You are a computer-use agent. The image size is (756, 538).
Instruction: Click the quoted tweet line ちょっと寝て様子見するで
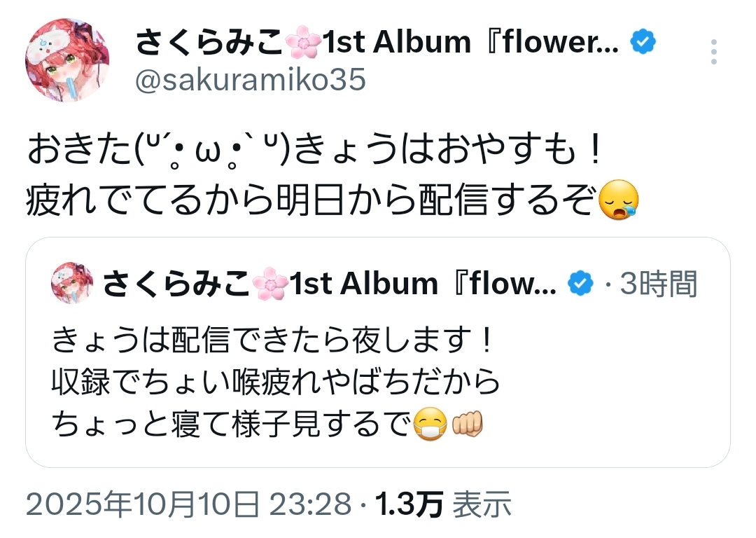(x=230, y=424)
